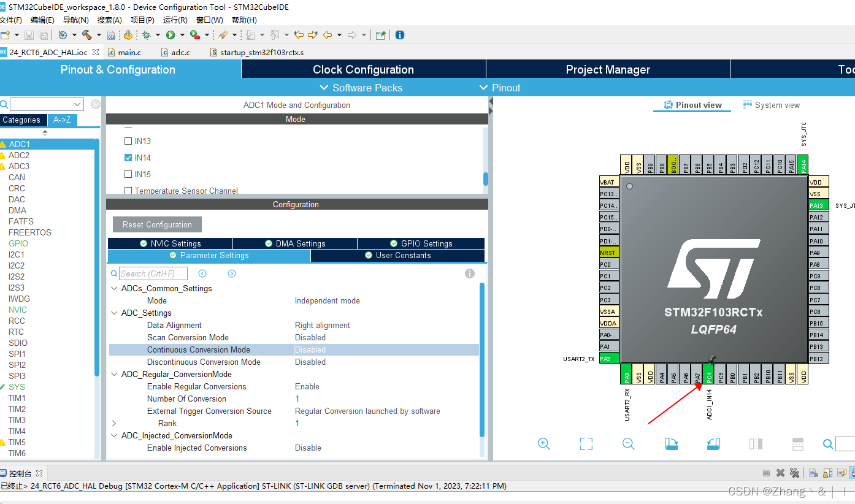Click previous search result arrow icon
The height and width of the screenshot is (504, 855).
coord(202,273)
